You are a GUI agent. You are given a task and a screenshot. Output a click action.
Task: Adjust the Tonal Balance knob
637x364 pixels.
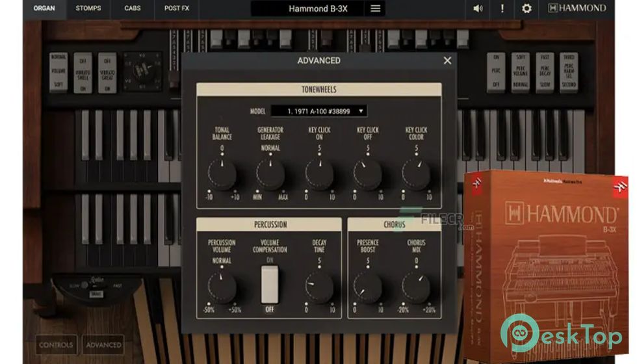(222, 175)
